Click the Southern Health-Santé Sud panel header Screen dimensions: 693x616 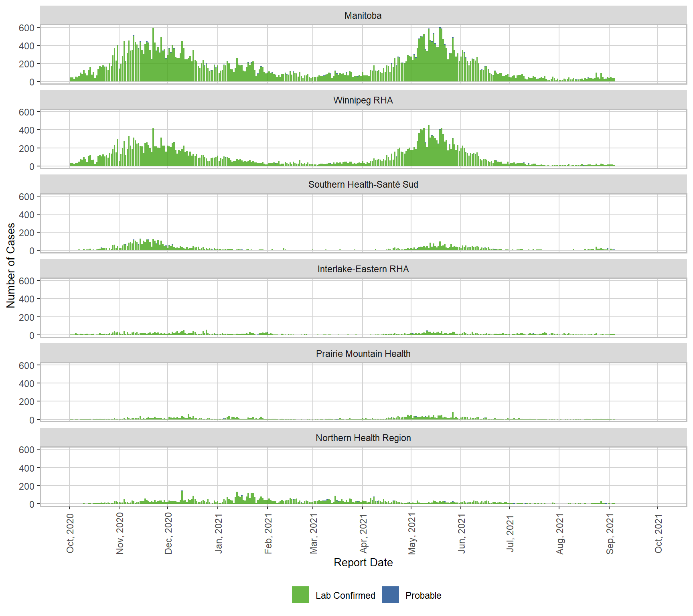click(x=363, y=184)
